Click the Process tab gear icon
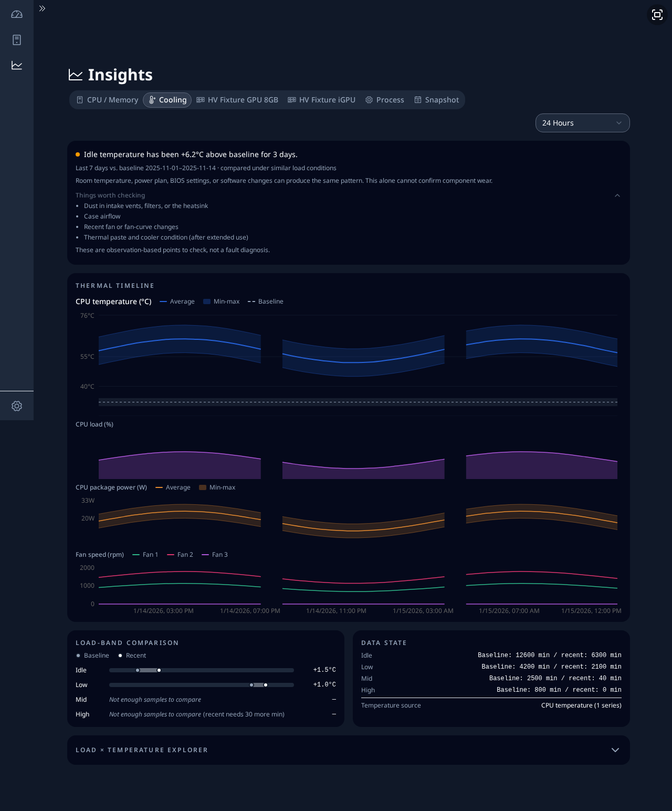The image size is (672, 811). pos(369,100)
